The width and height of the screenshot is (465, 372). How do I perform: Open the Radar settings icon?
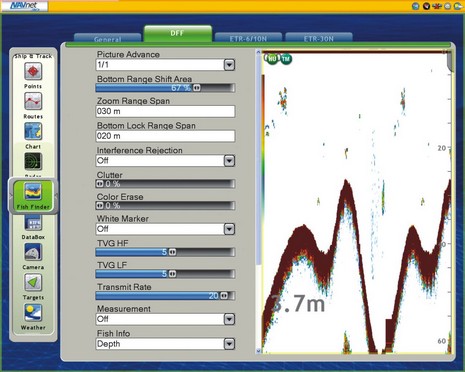pyautogui.click(x=33, y=161)
